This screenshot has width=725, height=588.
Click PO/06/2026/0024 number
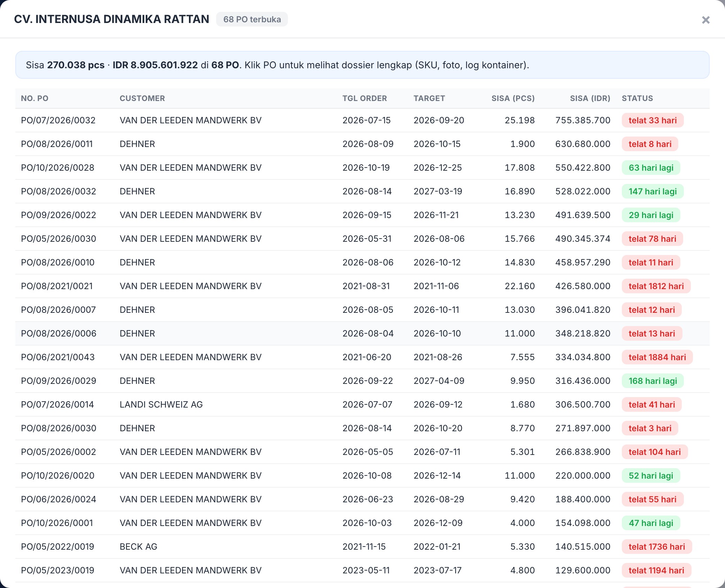(58, 499)
